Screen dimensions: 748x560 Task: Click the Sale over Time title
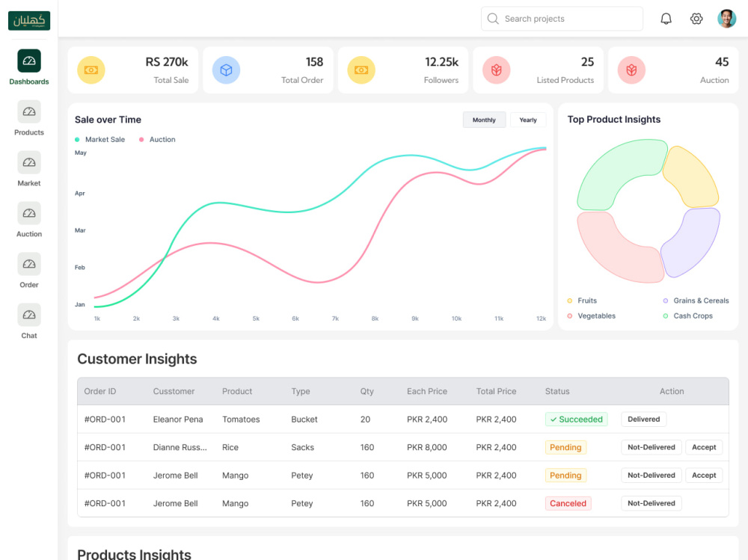(x=108, y=120)
